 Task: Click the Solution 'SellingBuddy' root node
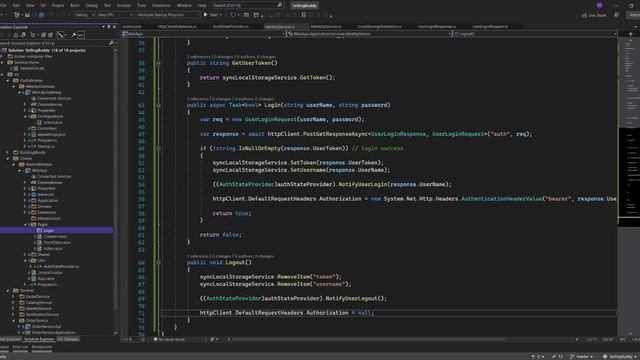(x=47, y=50)
